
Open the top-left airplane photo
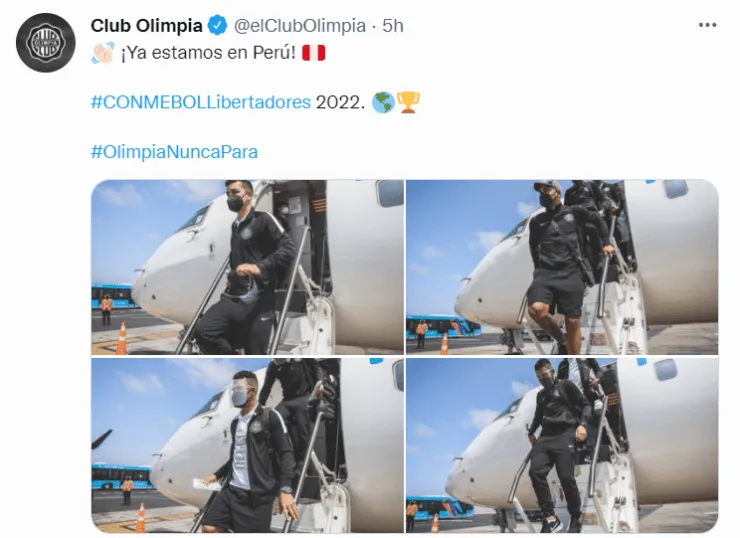(247, 267)
